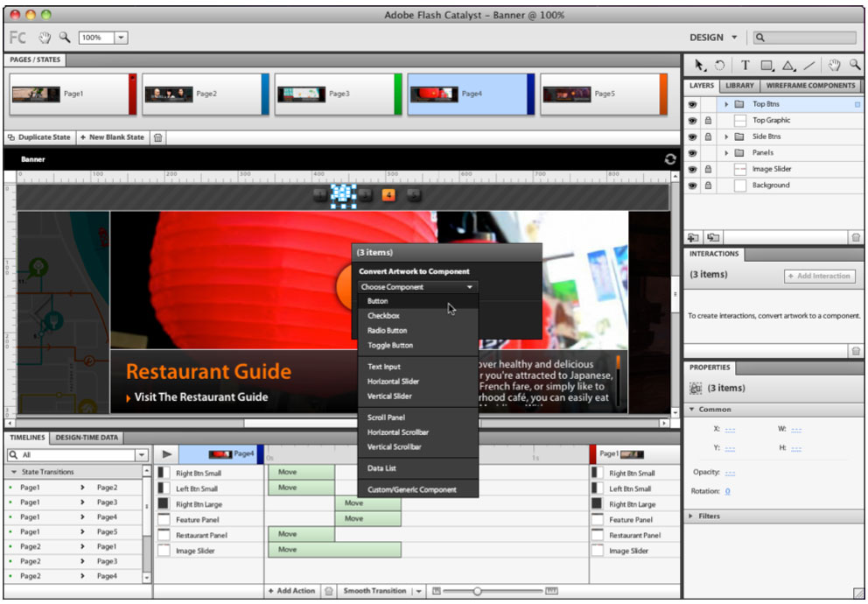Viewport: 868px width, 604px height.
Task: Create new layer icon in Layers panel
Action: 693,237
